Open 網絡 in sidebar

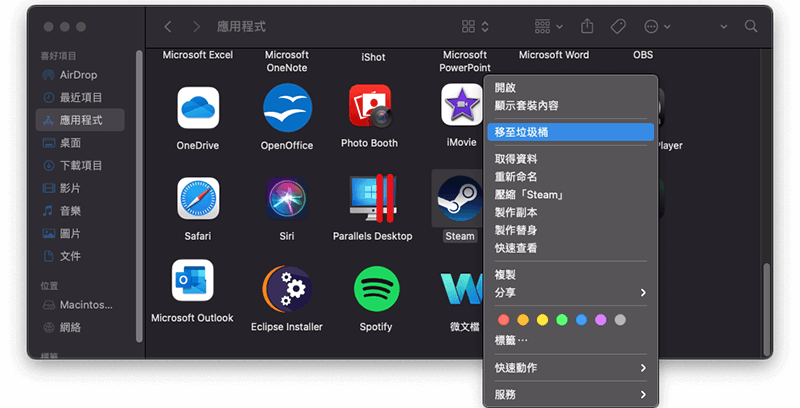point(80,327)
